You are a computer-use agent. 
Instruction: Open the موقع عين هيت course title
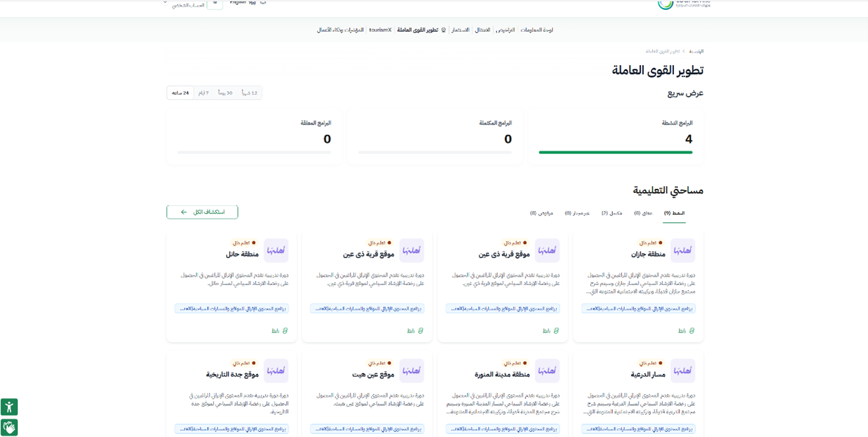coord(373,374)
